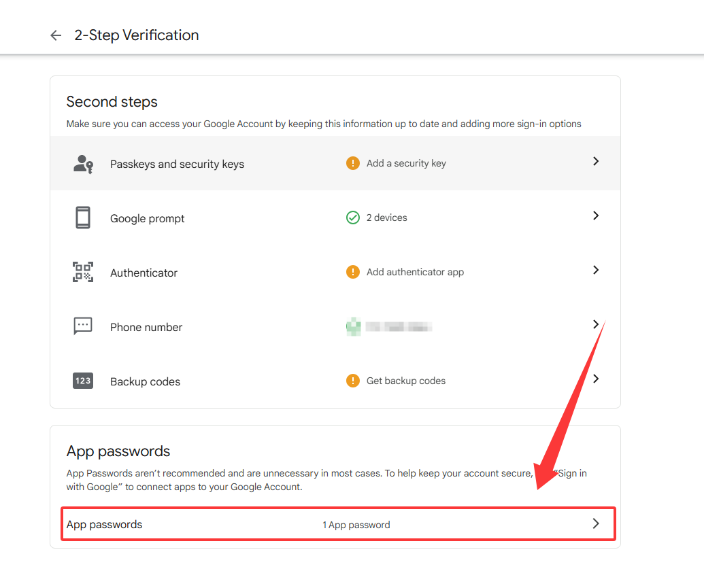The image size is (704, 588).
Task: Open the 1 App password entry
Action: click(356, 525)
